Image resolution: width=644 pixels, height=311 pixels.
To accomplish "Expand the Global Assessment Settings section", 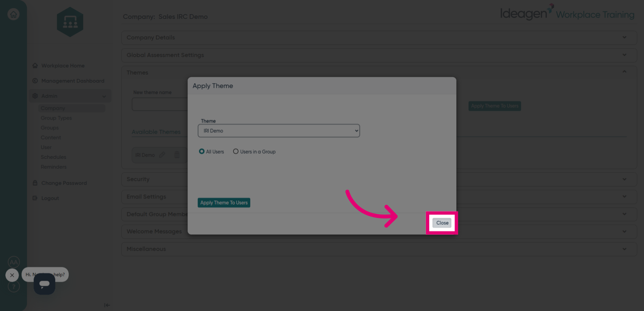I will 379,55.
